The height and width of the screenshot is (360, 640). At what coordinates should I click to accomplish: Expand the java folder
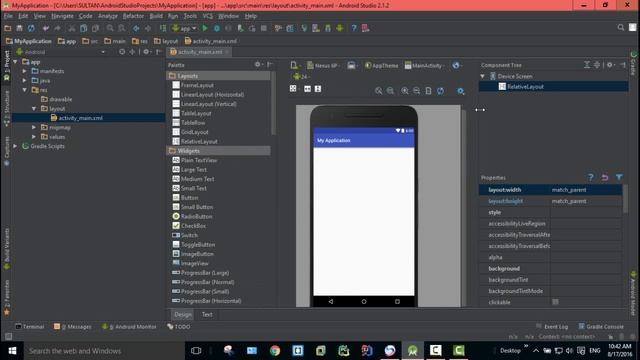point(24,80)
